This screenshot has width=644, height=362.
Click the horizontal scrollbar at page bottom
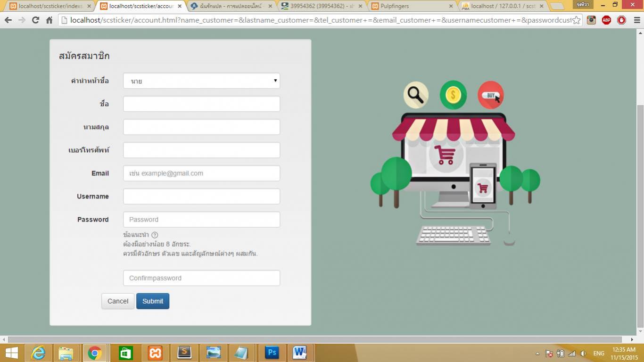pyautogui.click(x=315, y=339)
